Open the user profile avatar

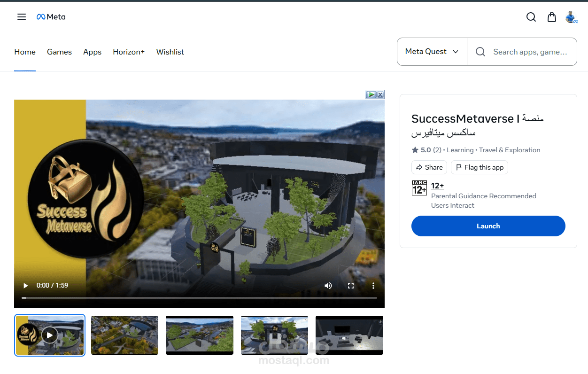coord(571,17)
